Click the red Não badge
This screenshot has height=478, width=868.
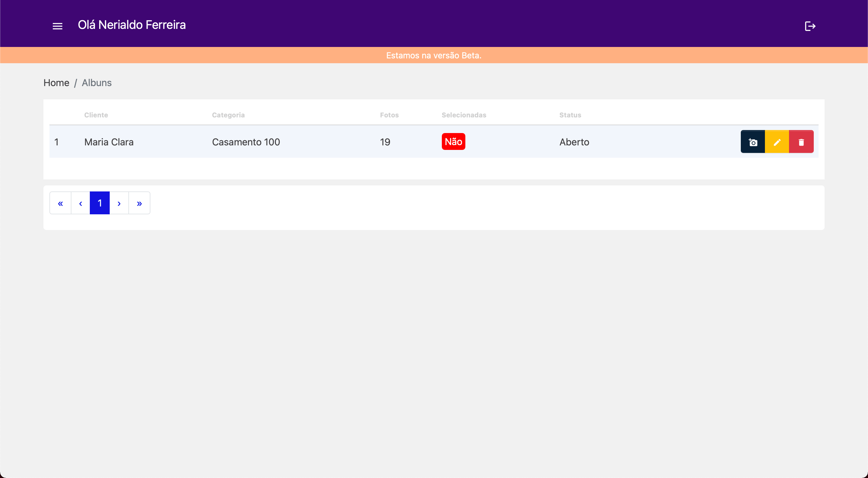[453, 142]
